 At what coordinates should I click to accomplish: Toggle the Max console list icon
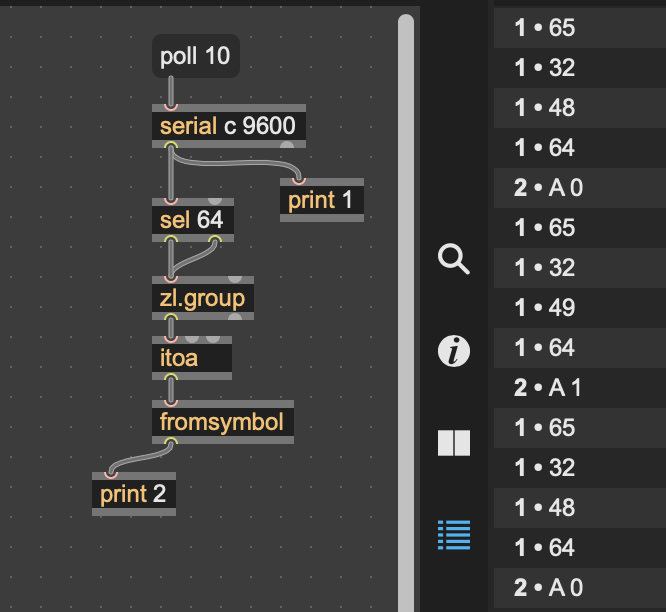[x=454, y=535]
